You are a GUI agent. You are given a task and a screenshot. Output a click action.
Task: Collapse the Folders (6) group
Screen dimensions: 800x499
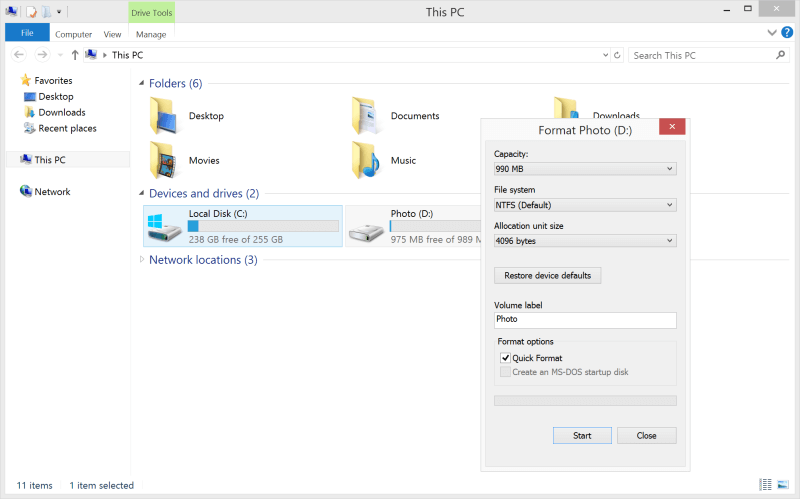tap(141, 83)
